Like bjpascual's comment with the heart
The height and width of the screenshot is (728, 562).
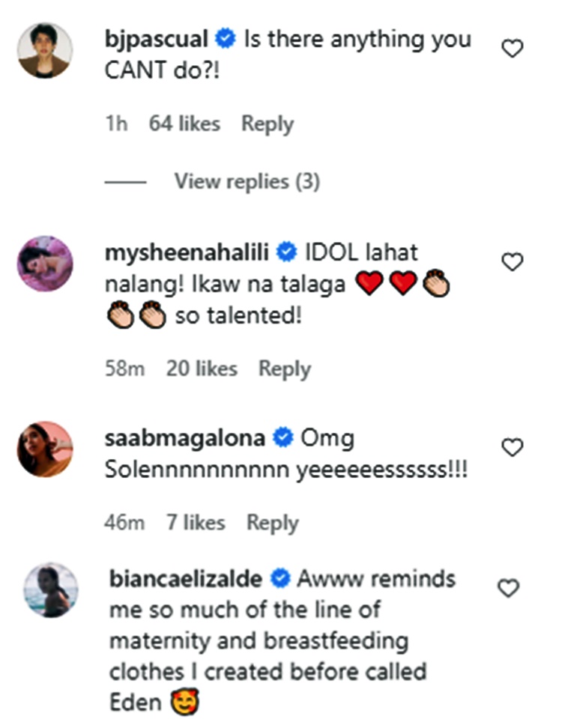point(512,49)
